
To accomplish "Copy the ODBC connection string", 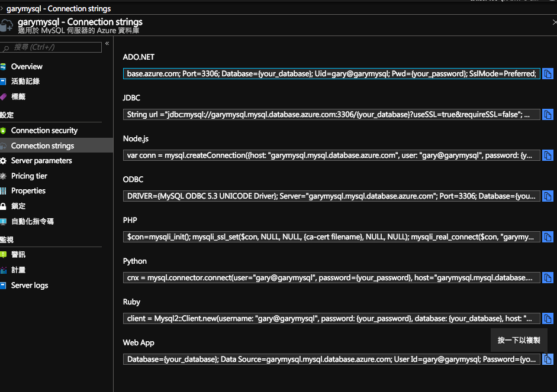I will tap(548, 196).
